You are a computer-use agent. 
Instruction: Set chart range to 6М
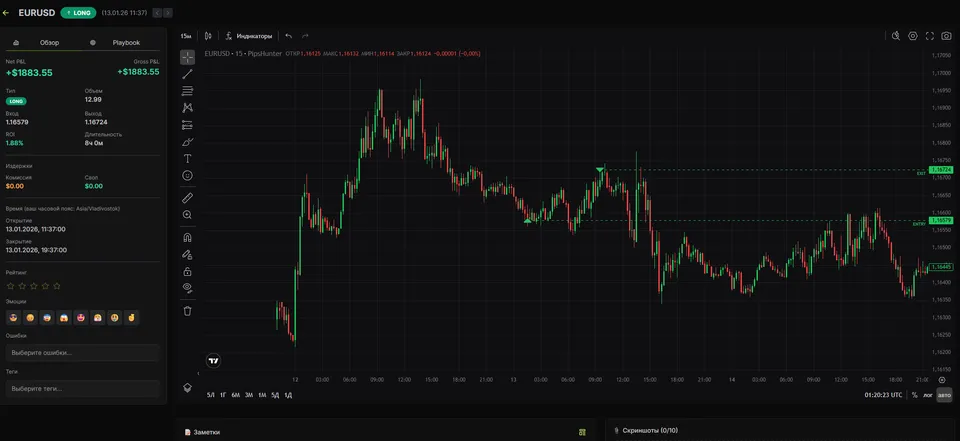coord(236,396)
